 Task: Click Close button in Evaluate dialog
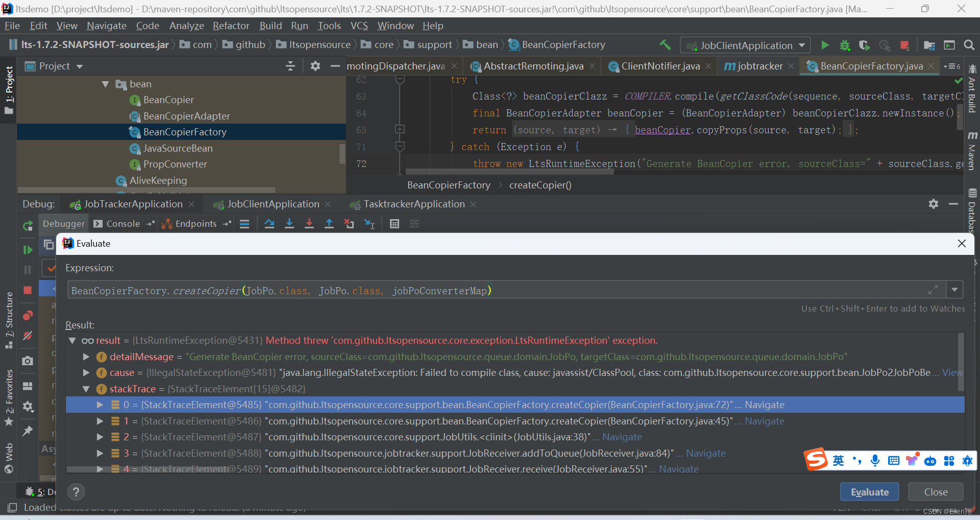point(936,492)
